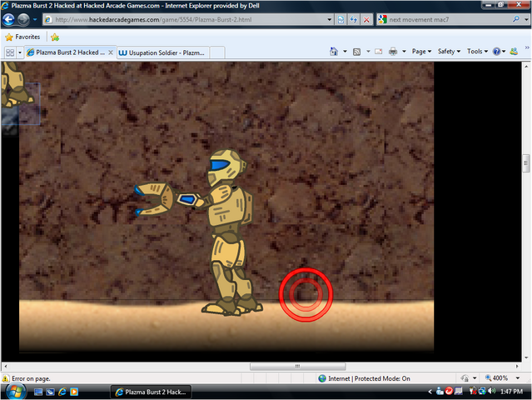The image size is (532, 400).
Task: Click the Home icon in command bar
Action: click(x=334, y=52)
